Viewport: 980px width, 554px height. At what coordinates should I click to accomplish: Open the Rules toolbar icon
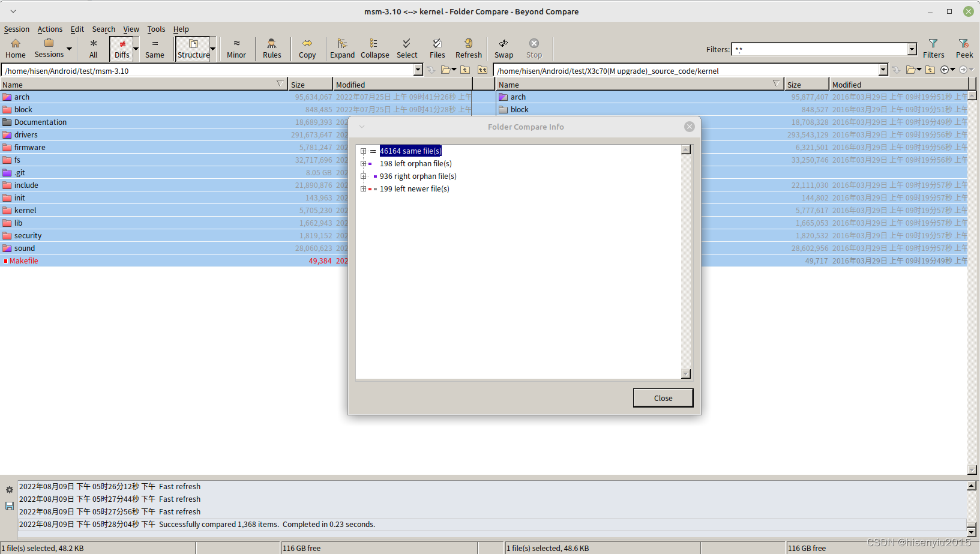pos(272,48)
